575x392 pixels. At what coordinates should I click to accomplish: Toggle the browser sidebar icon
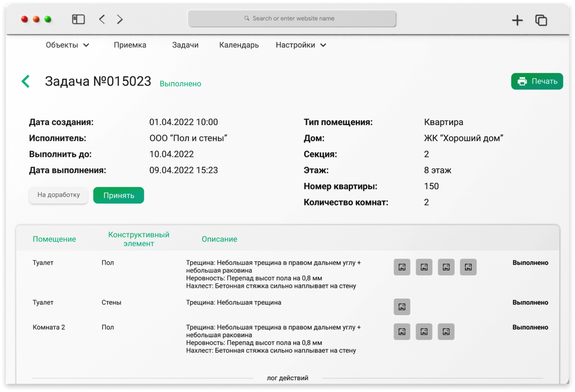point(78,20)
